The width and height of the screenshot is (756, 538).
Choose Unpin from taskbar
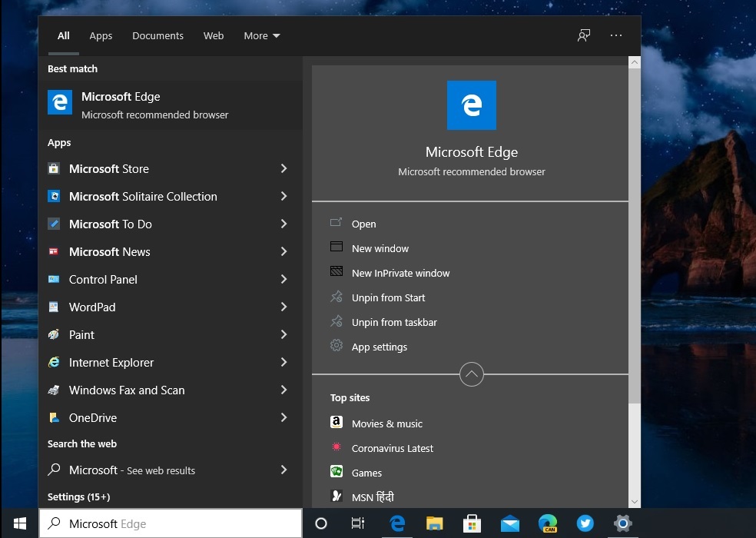tap(394, 322)
